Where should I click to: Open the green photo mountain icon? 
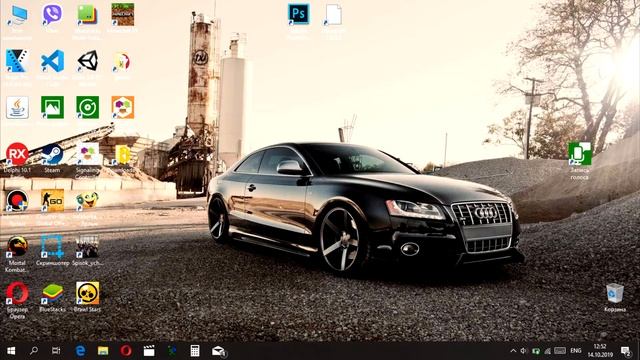tap(52, 108)
